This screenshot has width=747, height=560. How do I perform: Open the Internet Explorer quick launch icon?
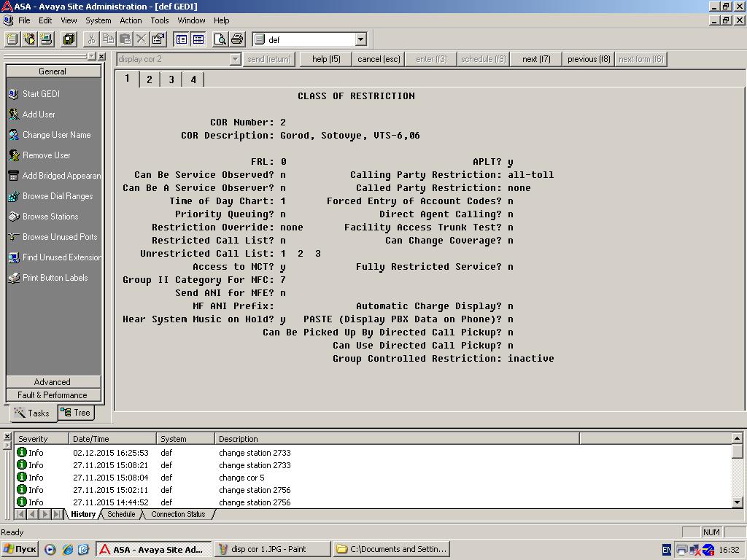(68, 549)
